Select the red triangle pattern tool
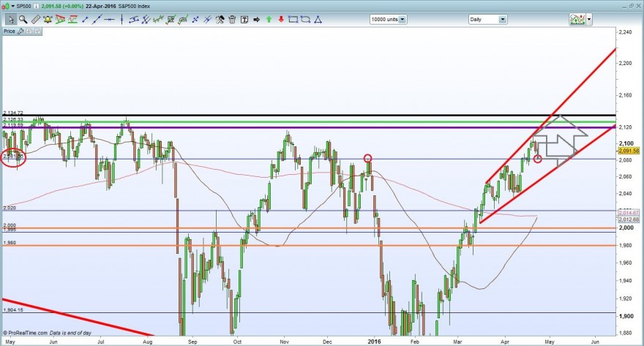 [60, 19]
